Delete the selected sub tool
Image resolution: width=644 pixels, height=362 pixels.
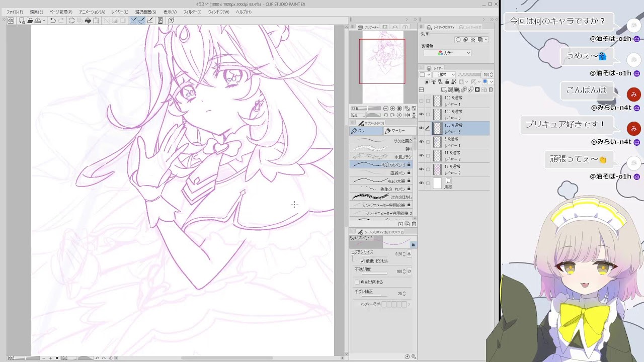tap(414, 224)
